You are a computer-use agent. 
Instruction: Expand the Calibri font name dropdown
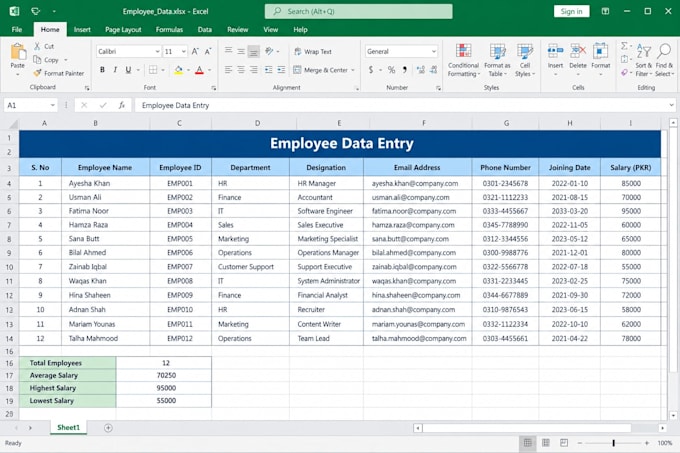(x=157, y=52)
